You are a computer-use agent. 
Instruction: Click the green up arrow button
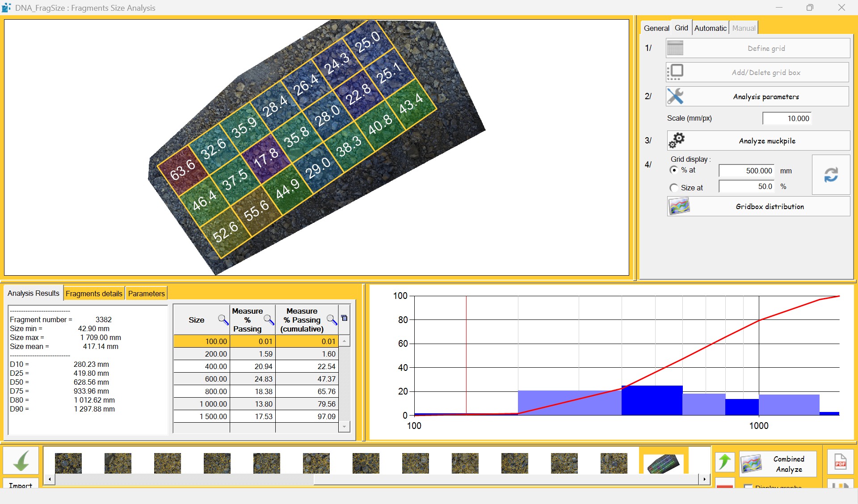pos(724,462)
